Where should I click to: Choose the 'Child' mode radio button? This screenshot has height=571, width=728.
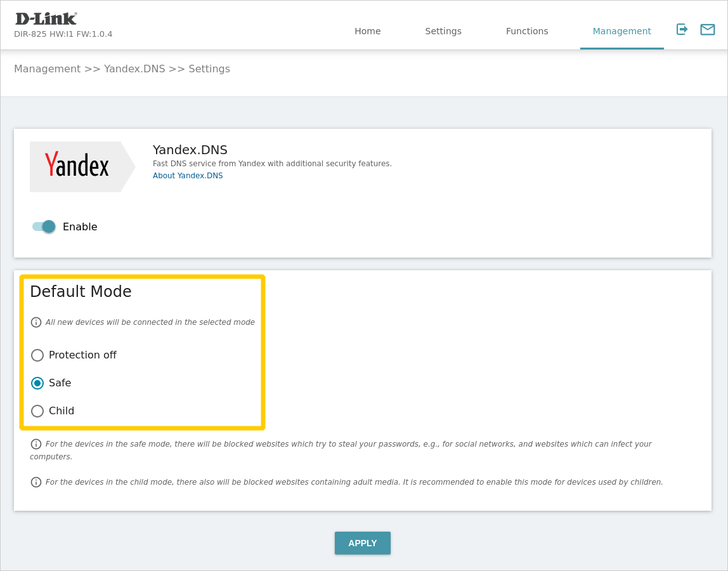[x=37, y=411]
